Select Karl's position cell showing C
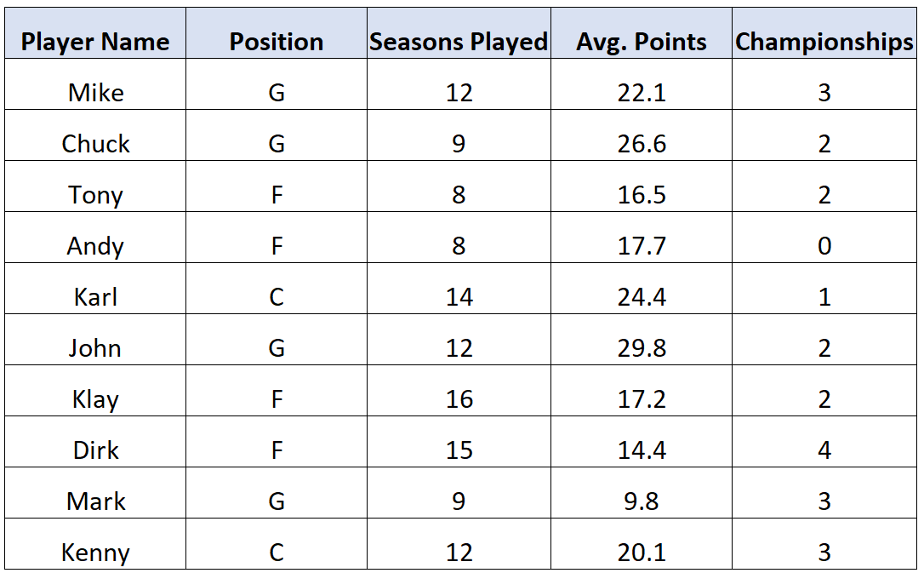924x573 pixels. [277, 289]
